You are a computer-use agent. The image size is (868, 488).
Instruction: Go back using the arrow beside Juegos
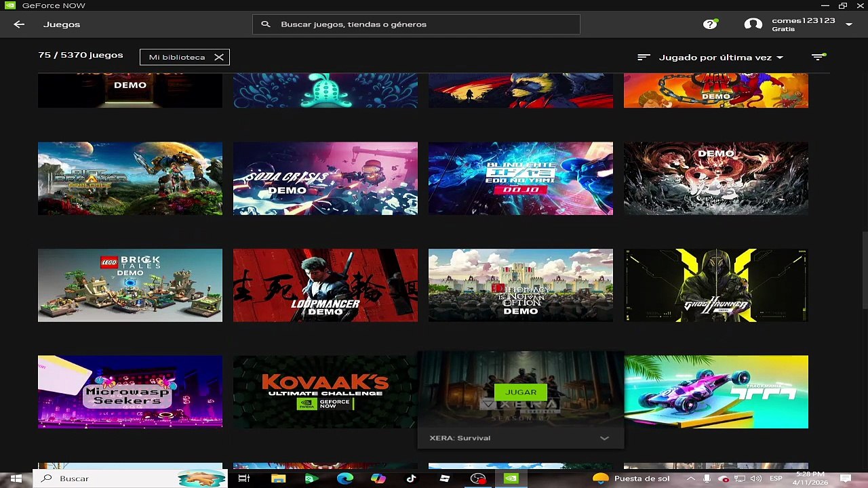coord(19,24)
